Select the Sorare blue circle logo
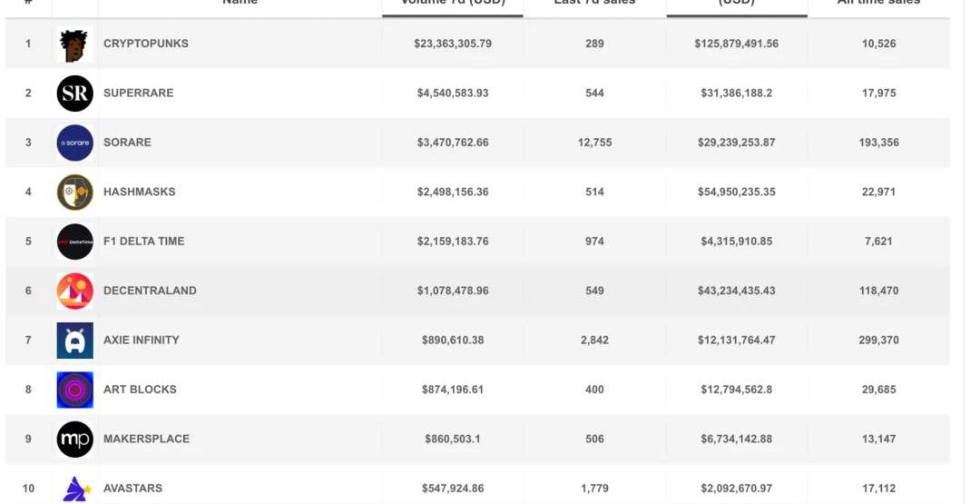This screenshot has width=980, height=504. click(x=74, y=143)
